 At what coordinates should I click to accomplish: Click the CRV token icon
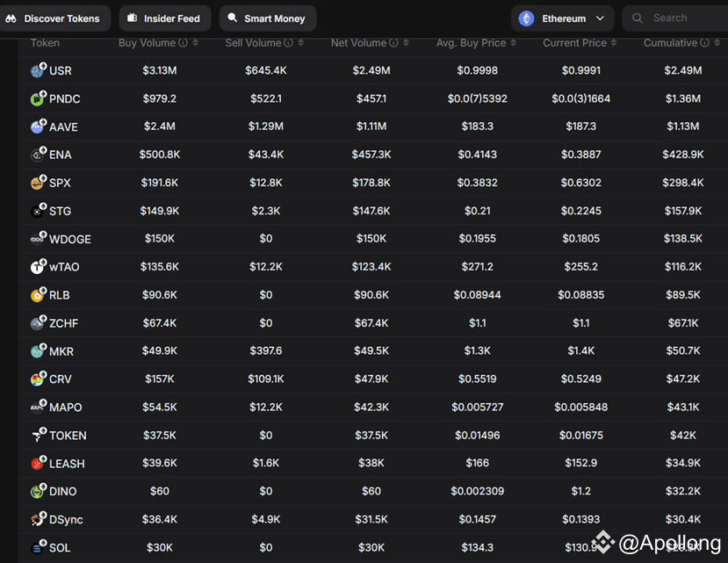point(39,379)
